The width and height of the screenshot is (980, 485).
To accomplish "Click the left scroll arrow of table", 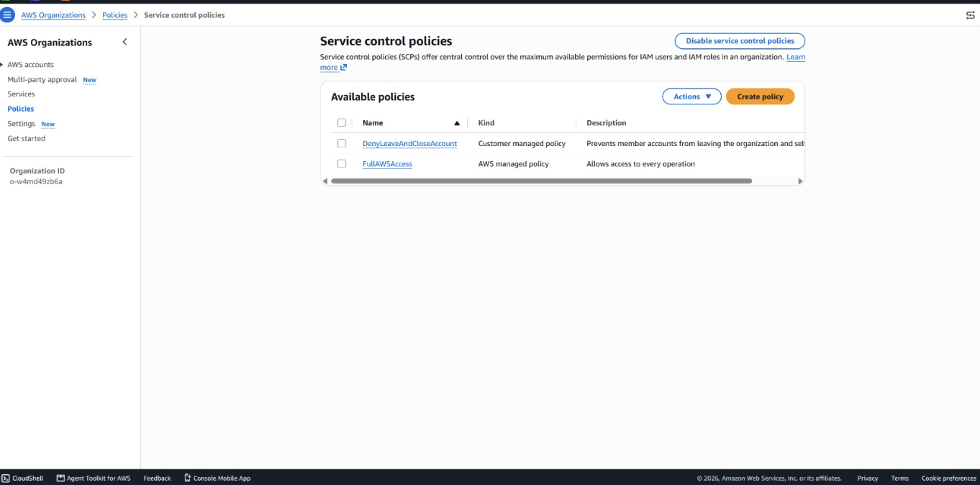I will tap(325, 181).
